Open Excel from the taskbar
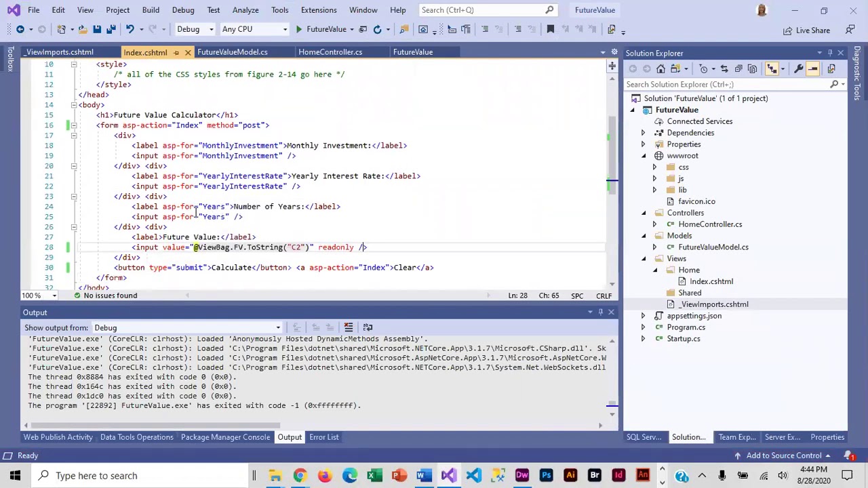868x488 pixels. point(374,475)
